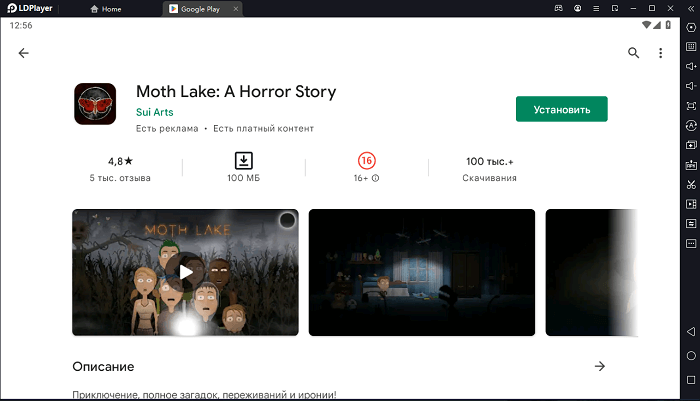700x401 pixels.
Task: Click the 16+ age rating badge
Action: point(367,160)
